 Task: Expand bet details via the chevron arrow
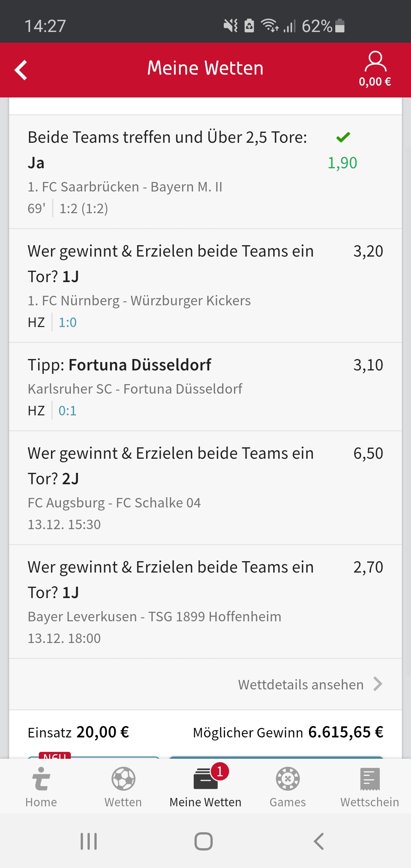pyautogui.click(x=378, y=684)
